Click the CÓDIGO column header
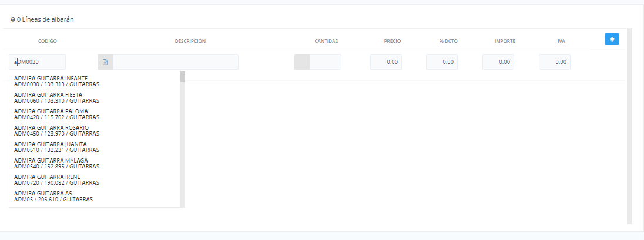The height and width of the screenshot is (240, 644). click(48, 42)
